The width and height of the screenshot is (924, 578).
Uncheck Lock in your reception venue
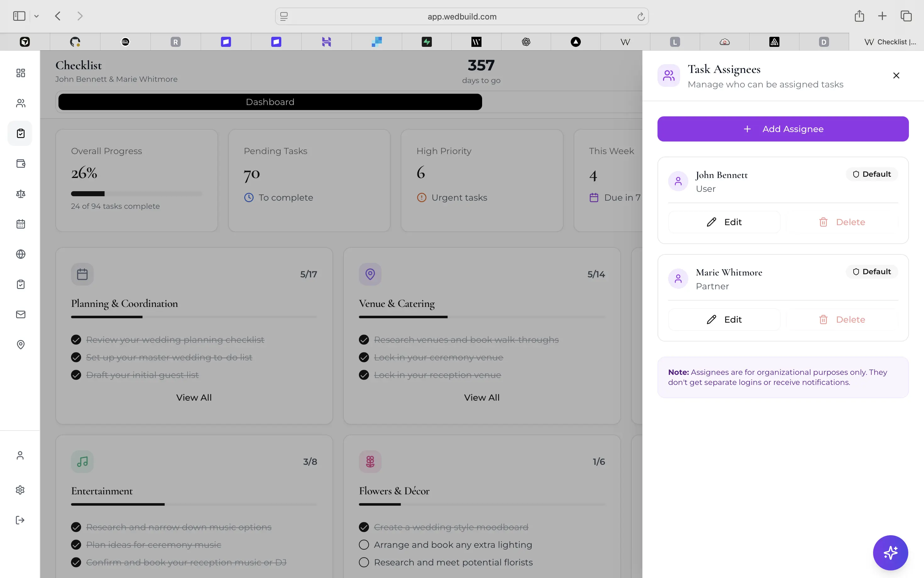click(364, 375)
